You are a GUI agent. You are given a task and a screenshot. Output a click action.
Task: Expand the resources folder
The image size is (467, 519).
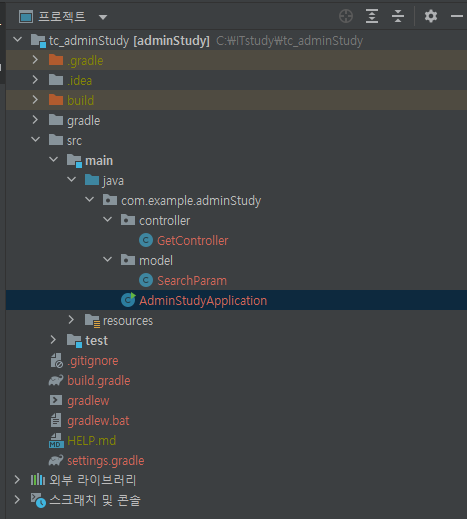click(x=71, y=320)
